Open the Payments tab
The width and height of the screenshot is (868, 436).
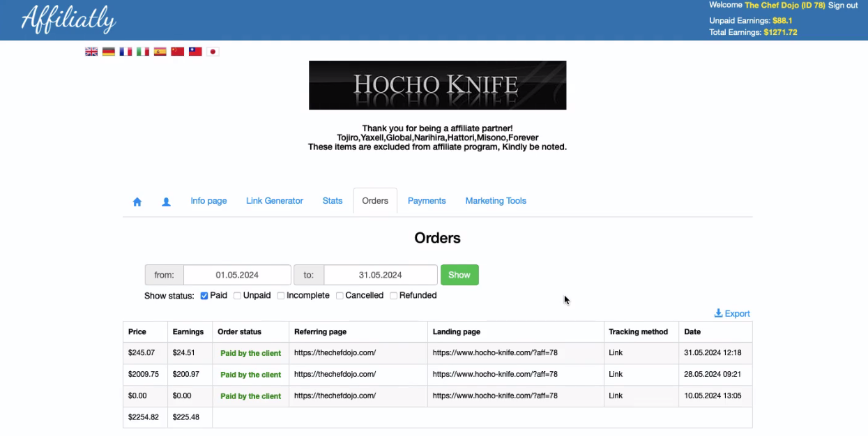click(427, 201)
